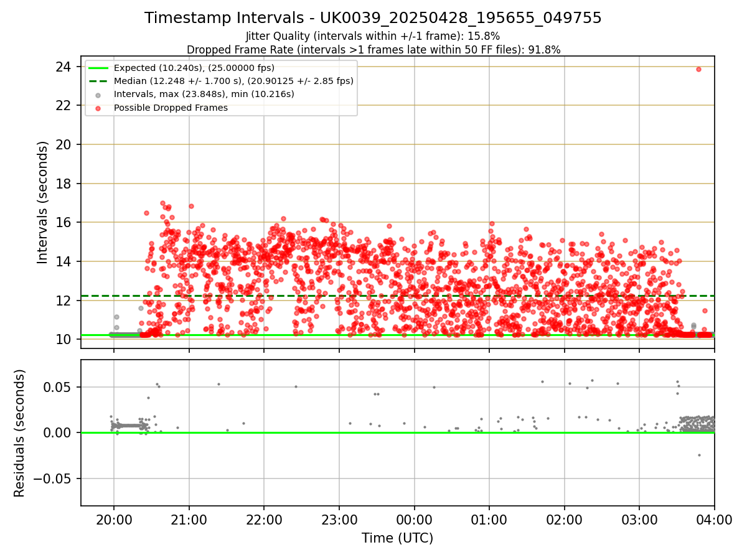Screen dimensions: 747x560
Task: Click the 20:00 x-axis tick label
Action: coord(114,520)
